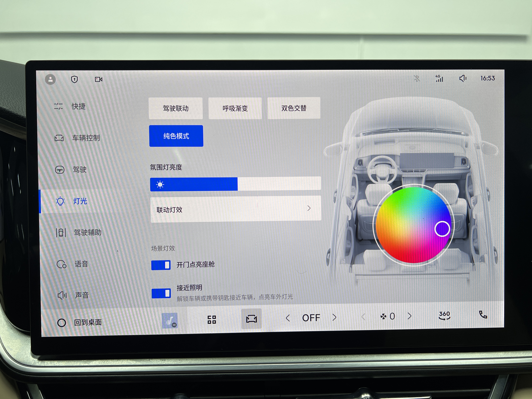The width and height of the screenshot is (532, 399).
Task: Tap the music album thumbnail in dock
Action: point(170,320)
